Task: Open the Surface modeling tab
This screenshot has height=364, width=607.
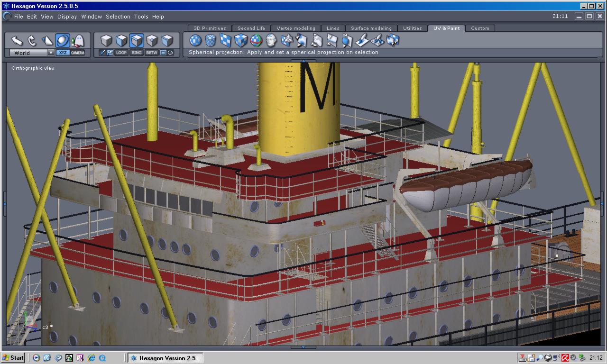Action: [371, 28]
